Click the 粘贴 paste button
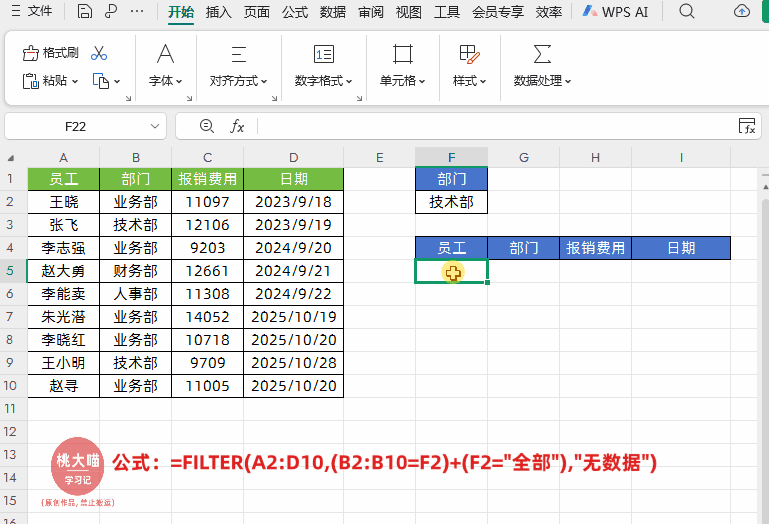Viewport: 769px width, 524px height. coord(45,80)
